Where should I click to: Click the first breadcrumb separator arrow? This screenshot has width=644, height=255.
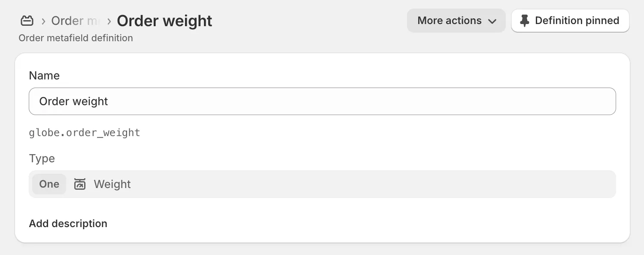pos(43,21)
